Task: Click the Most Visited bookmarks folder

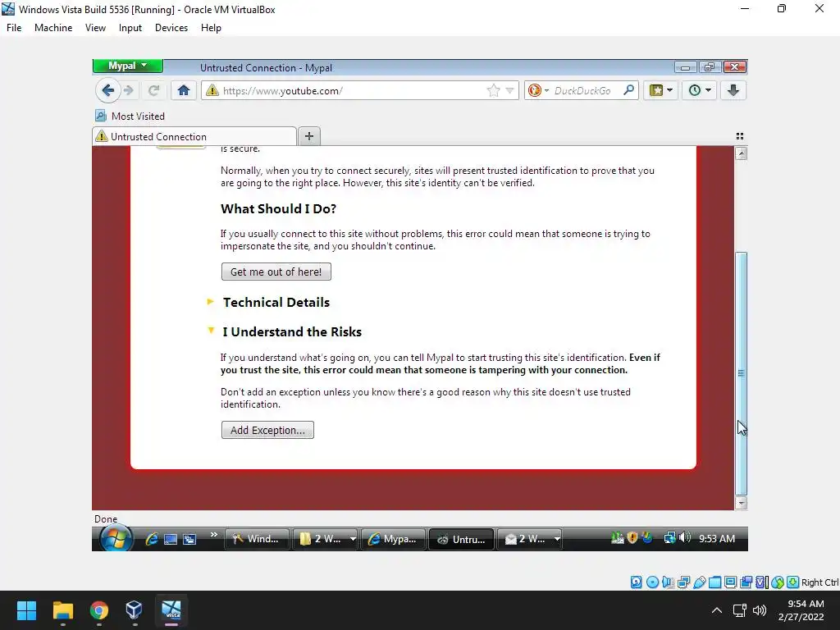Action: (x=130, y=116)
